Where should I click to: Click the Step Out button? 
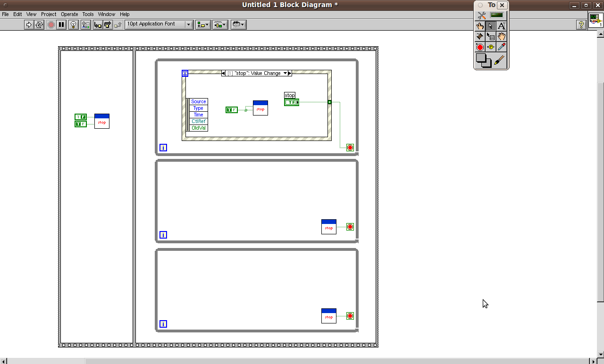tap(117, 25)
